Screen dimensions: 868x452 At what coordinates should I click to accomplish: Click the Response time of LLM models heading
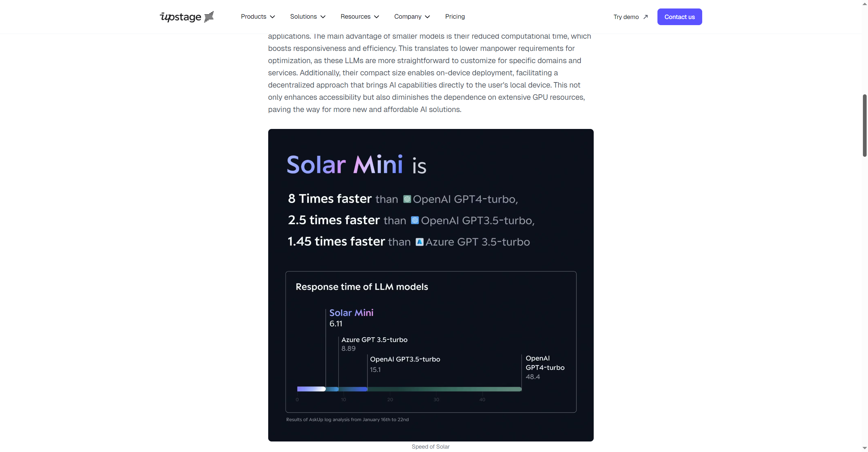coord(361,287)
